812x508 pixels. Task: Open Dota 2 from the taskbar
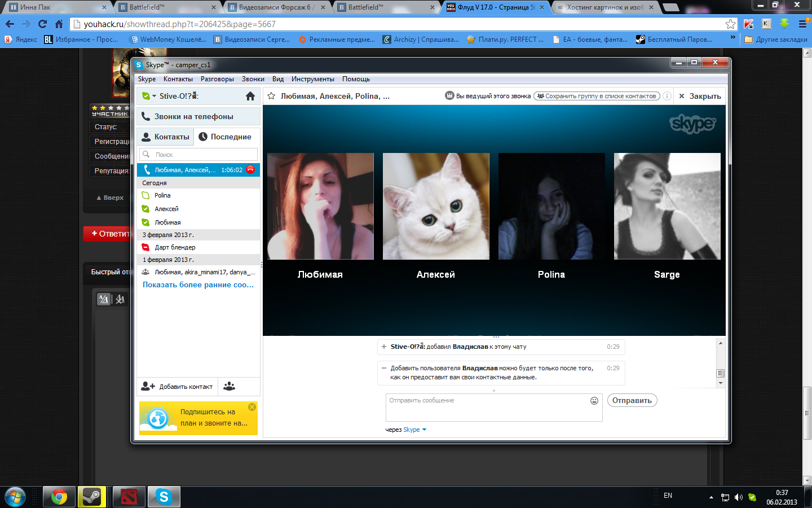click(129, 497)
